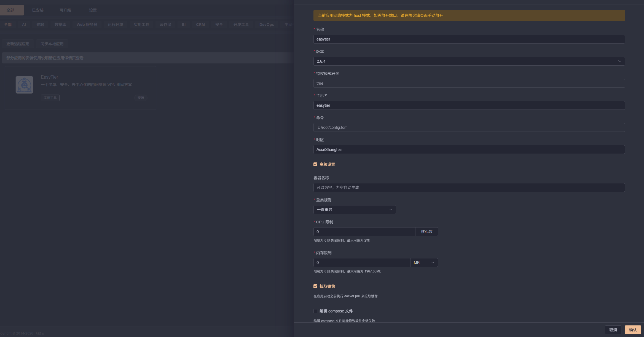Focus the 名称 input field

pyautogui.click(x=469, y=39)
